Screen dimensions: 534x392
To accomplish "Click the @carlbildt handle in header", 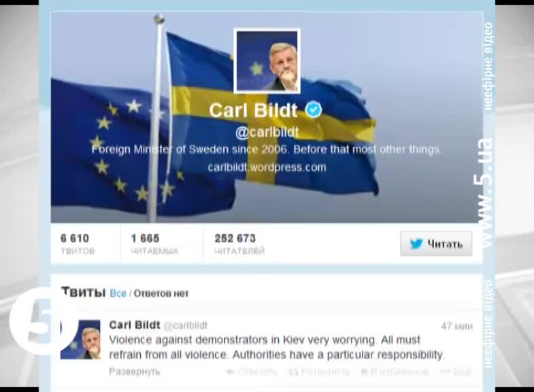I will 267,132.
